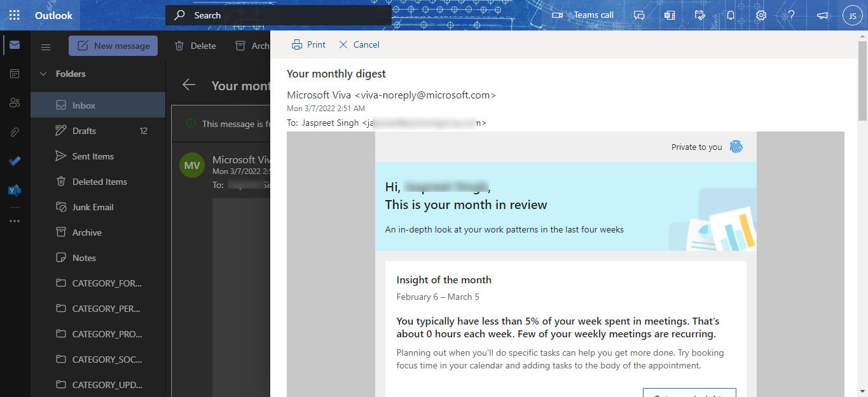Toggle the hamburger navigation pane button
Screen dimensions: 868x397
46,46
